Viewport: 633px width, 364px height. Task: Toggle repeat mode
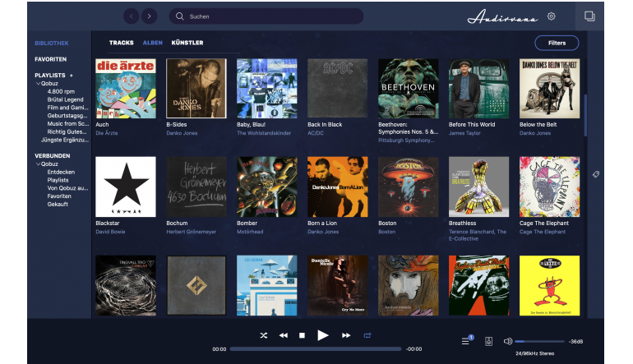[x=367, y=335]
